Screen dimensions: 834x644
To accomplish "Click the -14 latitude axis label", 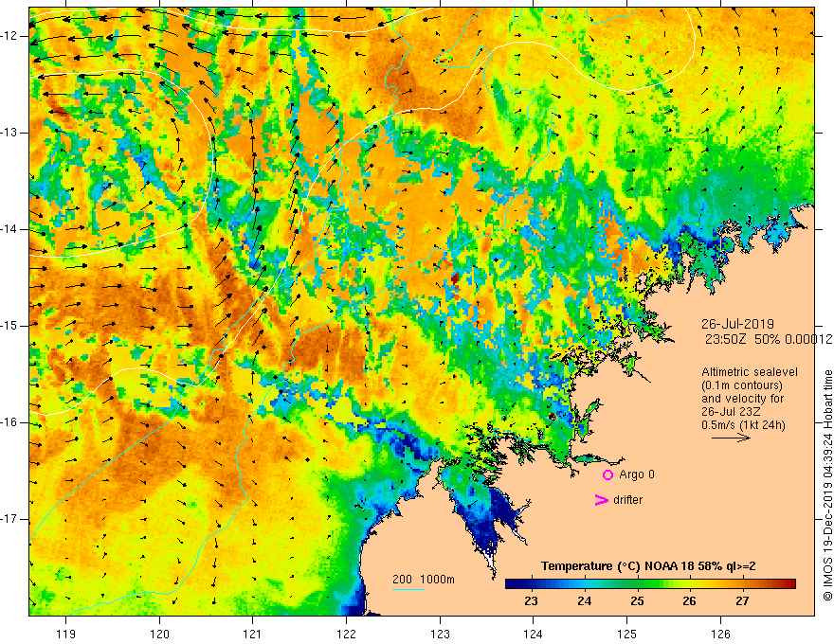I will 10,229.
